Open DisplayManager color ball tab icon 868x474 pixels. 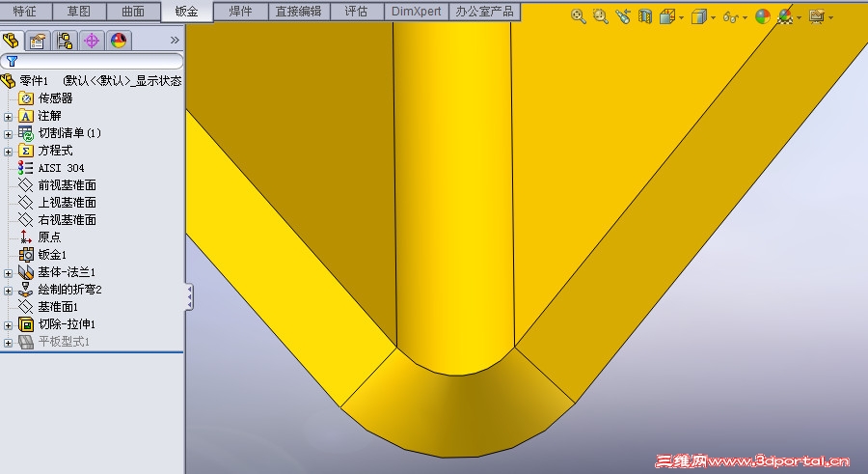click(x=119, y=41)
